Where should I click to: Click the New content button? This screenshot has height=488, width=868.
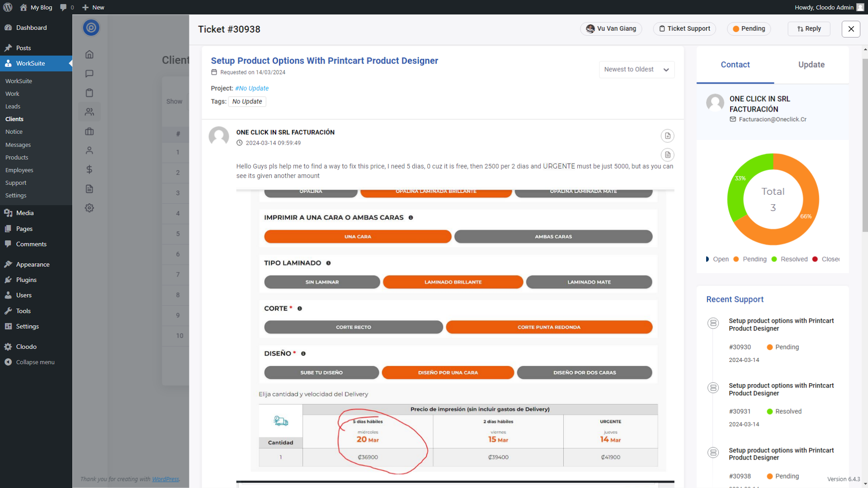[93, 7]
